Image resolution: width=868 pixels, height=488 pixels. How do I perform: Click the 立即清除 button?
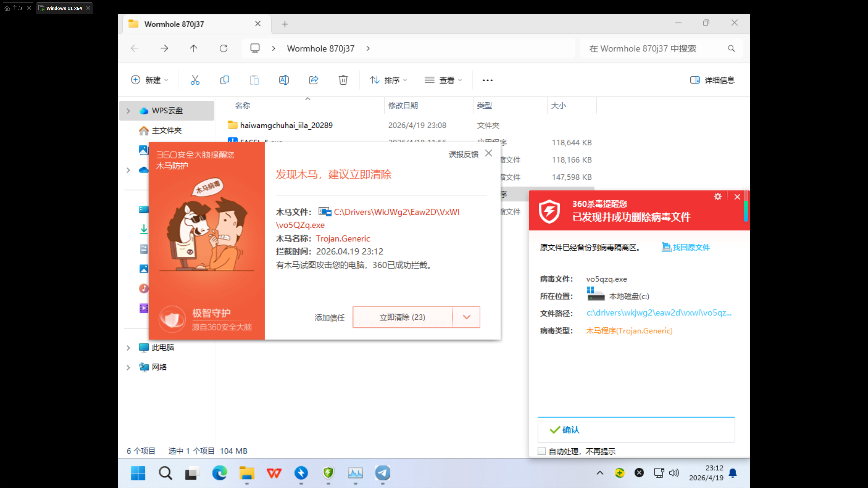click(x=402, y=317)
